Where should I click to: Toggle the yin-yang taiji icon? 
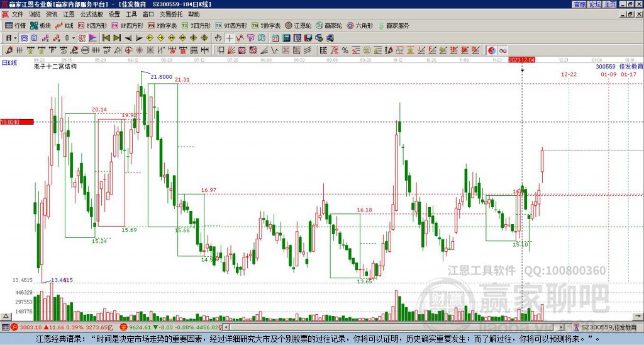coord(492,50)
